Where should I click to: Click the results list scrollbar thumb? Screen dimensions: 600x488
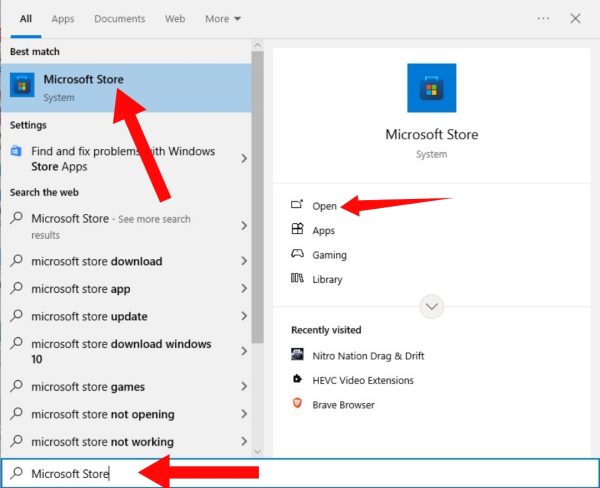click(258, 197)
